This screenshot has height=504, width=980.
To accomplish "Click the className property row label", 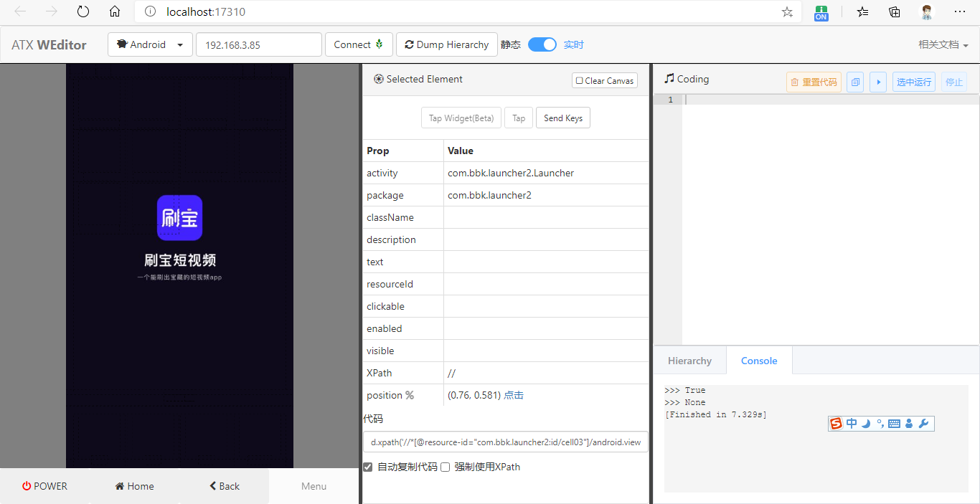I will click(x=390, y=217).
